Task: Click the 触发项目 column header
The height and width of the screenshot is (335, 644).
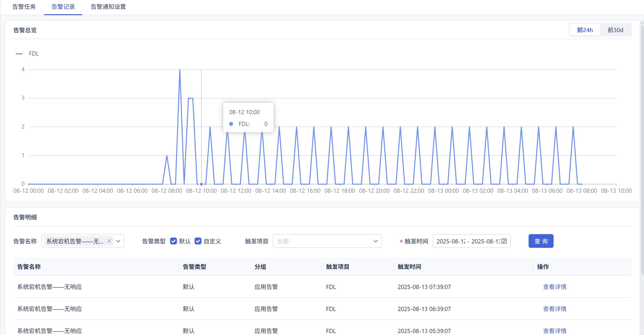Action: point(337,266)
